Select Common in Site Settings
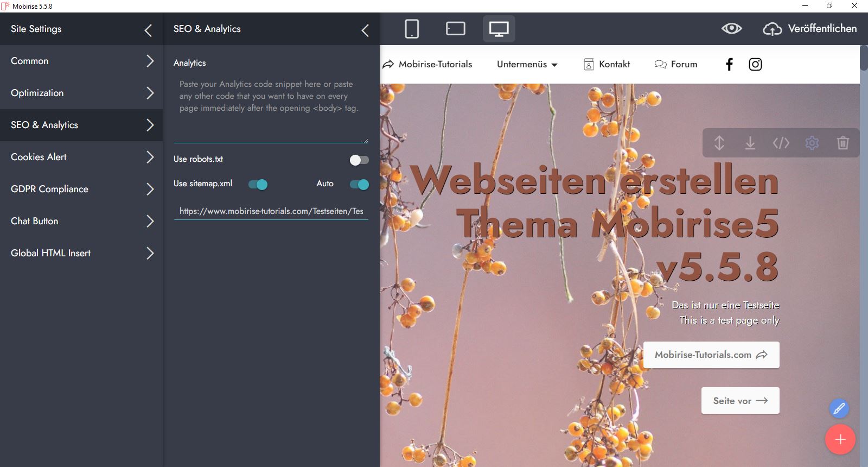This screenshot has height=467, width=868. coord(81,61)
